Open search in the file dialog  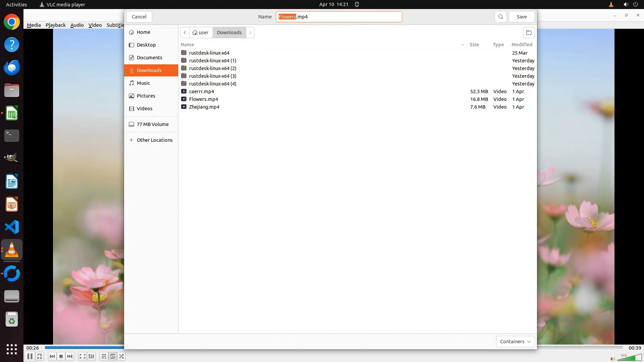pos(500,17)
